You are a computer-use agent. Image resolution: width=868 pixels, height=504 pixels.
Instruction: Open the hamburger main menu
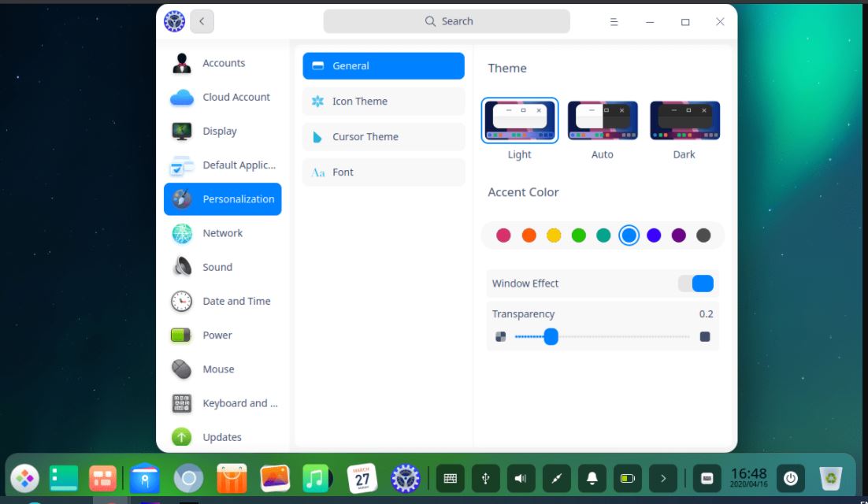(x=614, y=21)
